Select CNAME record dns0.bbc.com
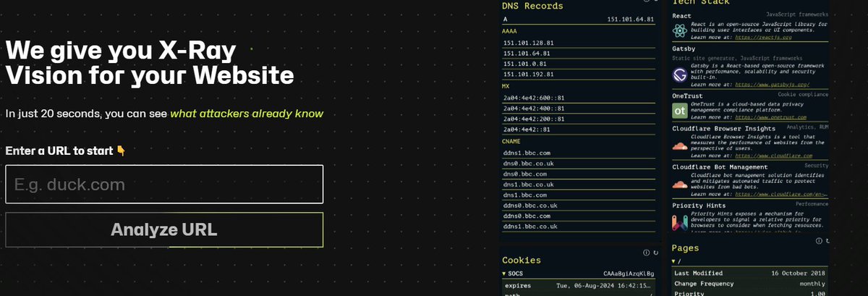 (579, 174)
